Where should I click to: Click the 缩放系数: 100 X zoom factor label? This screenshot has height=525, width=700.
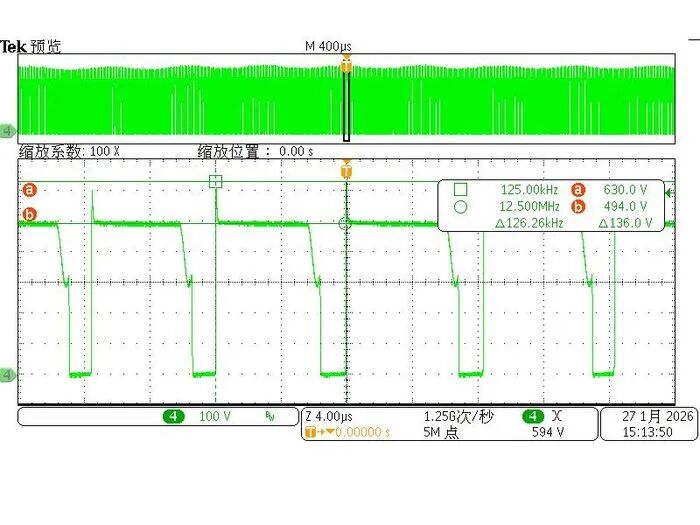[x=70, y=152]
